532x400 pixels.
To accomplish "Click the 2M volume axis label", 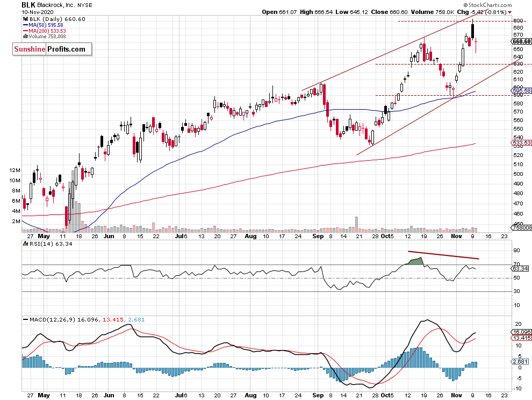I will [x=16, y=221].
